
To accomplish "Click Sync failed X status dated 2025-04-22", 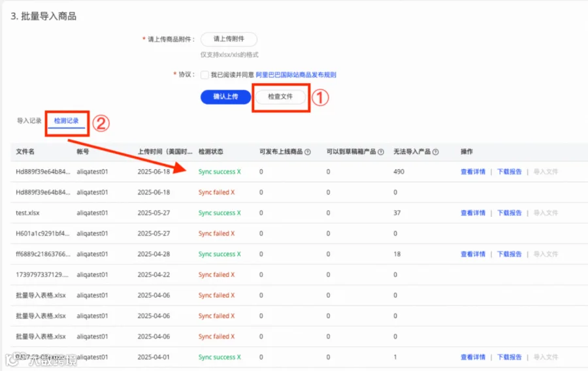I will tap(216, 275).
